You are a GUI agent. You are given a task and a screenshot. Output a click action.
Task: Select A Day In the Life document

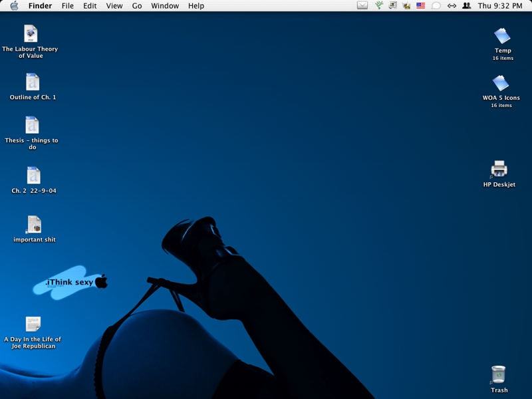point(33,324)
